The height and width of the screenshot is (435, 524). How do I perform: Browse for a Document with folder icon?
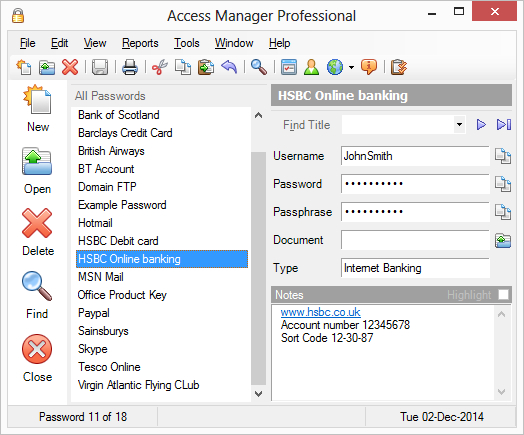coord(503,240)
